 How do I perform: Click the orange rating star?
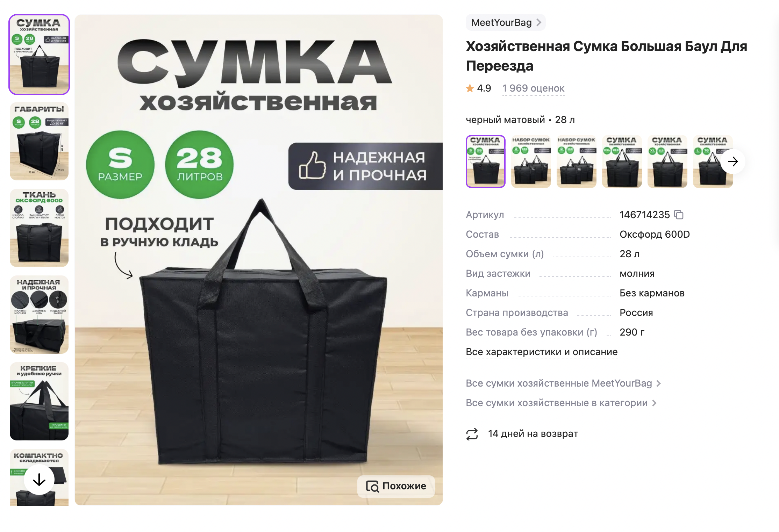click(x=470, y=88)
